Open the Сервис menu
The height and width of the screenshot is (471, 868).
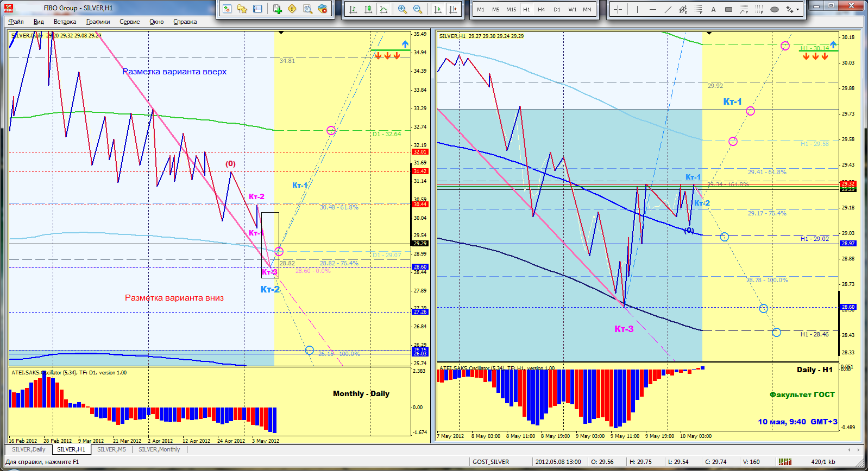(x=130, y=22)
